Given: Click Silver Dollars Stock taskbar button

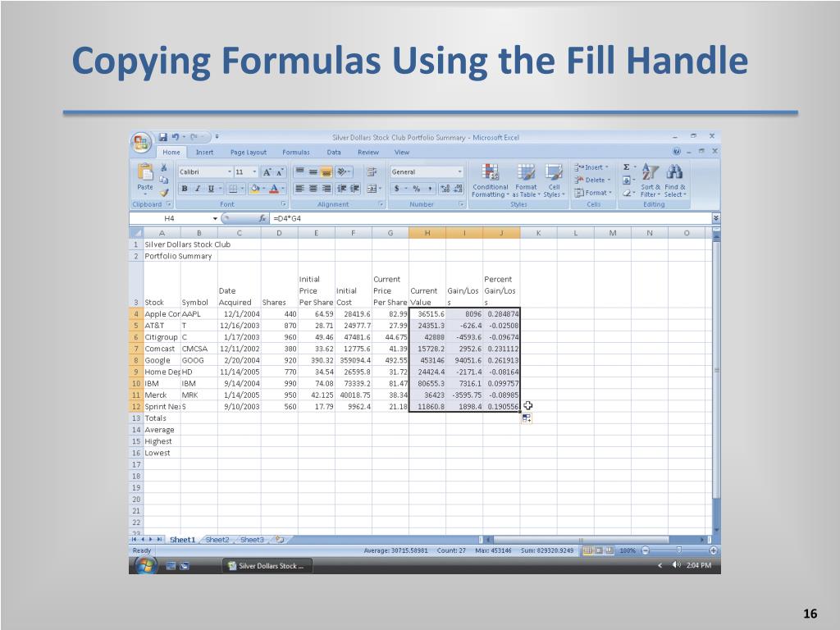Looking at the screenshot, I should (267, 566).
